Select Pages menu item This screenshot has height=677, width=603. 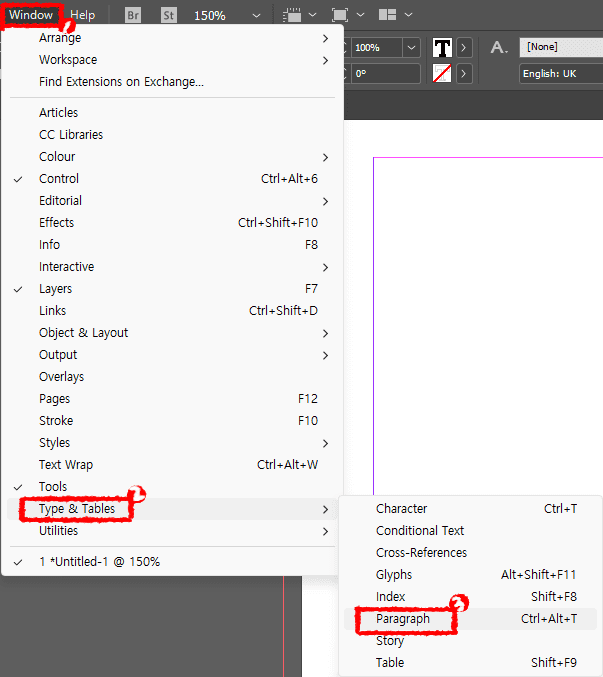point(172,399)
